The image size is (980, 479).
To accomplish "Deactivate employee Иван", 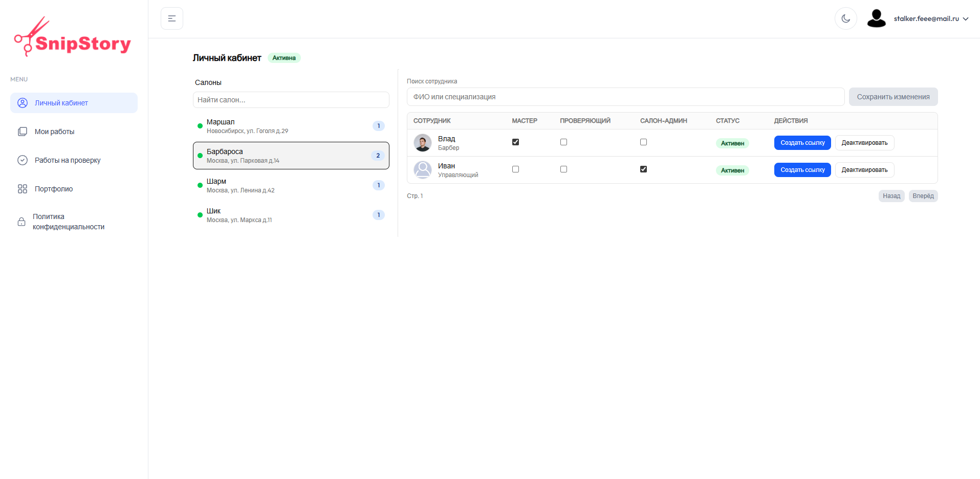I will click(864, 170).
